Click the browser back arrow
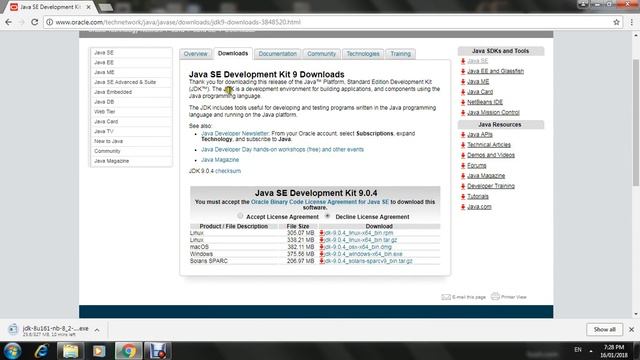Image resolution: width=640 pixels, height=360 pixels. (x=9, y=22)
